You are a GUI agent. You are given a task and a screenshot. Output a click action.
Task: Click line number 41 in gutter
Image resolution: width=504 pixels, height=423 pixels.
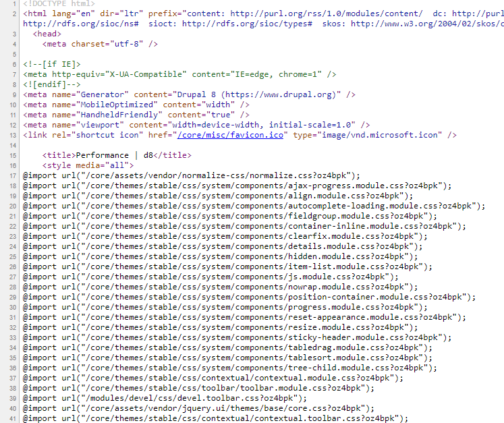click(13, 419)
